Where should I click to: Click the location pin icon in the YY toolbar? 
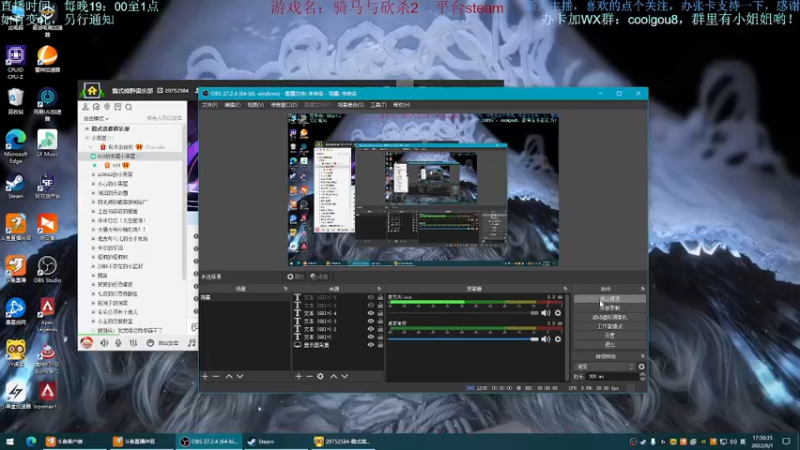[x=107, y=107]
